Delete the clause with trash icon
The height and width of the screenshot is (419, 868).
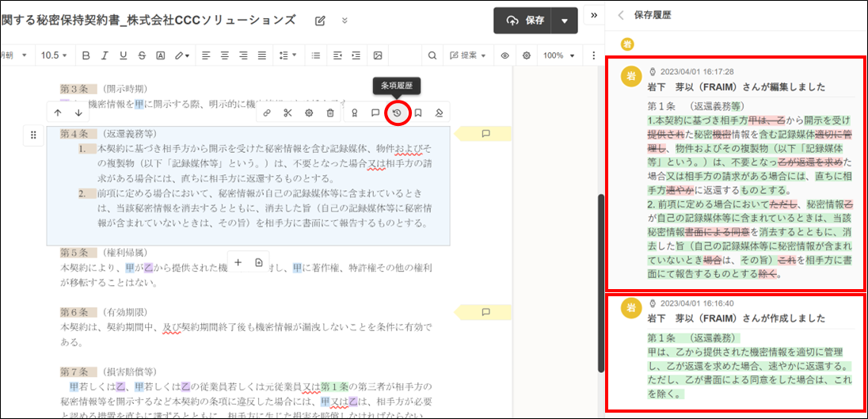coord(330,113)
